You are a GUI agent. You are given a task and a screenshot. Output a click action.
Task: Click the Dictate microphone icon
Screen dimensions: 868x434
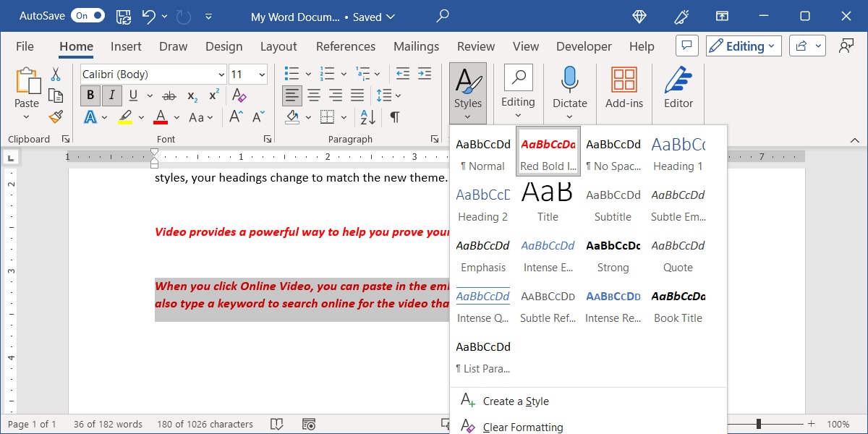(570, 80)
